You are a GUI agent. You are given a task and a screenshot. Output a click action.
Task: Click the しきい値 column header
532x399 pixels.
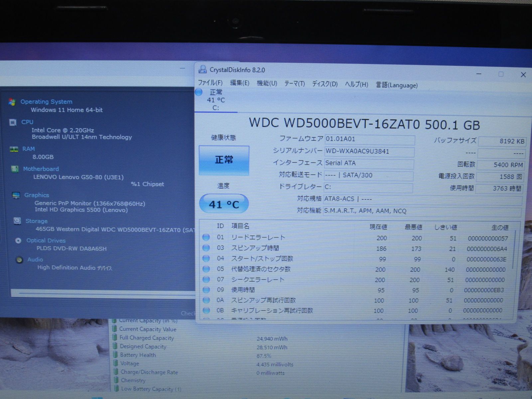click(446, 227)
